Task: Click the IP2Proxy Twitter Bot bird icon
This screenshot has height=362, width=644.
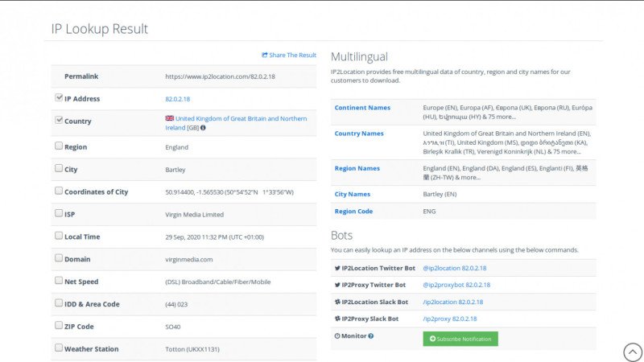Action: pos(337,285)
